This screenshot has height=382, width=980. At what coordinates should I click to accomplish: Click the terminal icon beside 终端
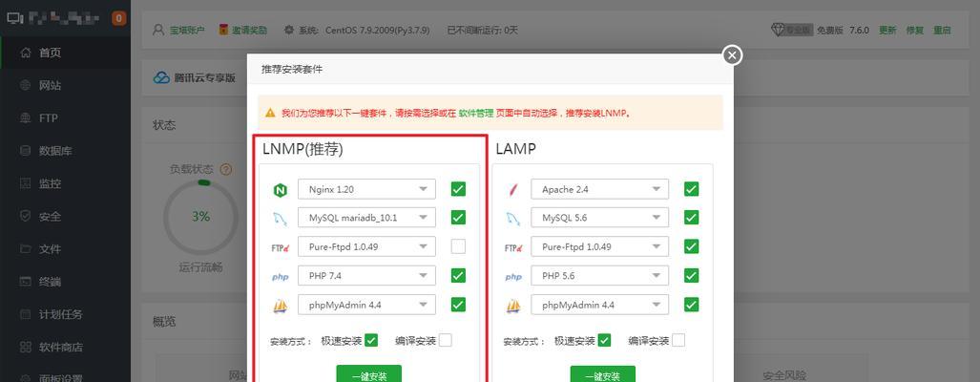click(25, 282)
